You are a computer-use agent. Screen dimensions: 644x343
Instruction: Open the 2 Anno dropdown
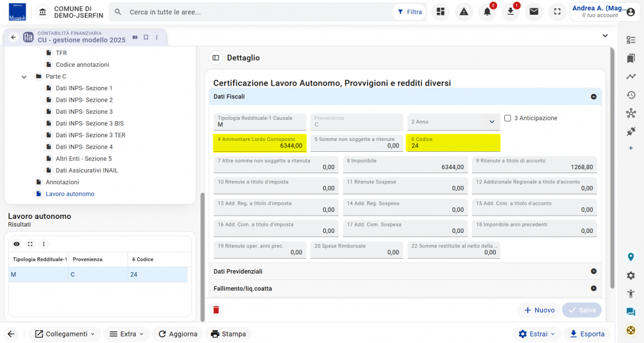tap(453, 122)
